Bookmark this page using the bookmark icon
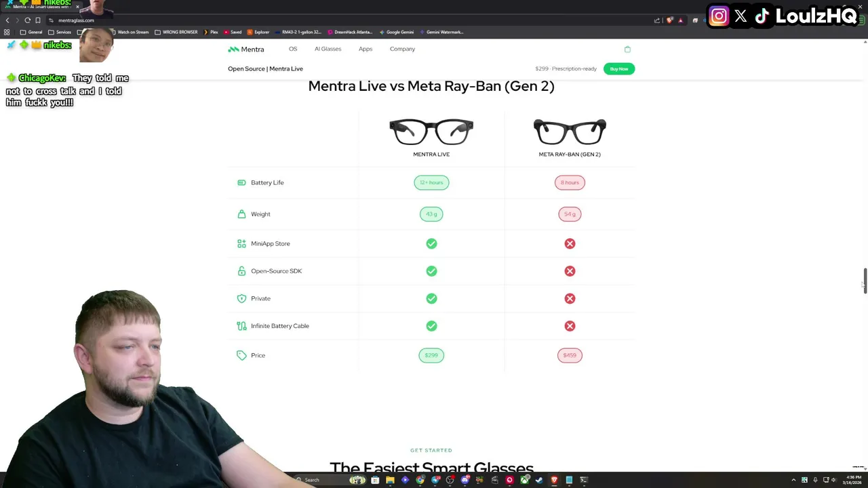The width and height of the screenshot is (868, 488). tap(37, 20)
